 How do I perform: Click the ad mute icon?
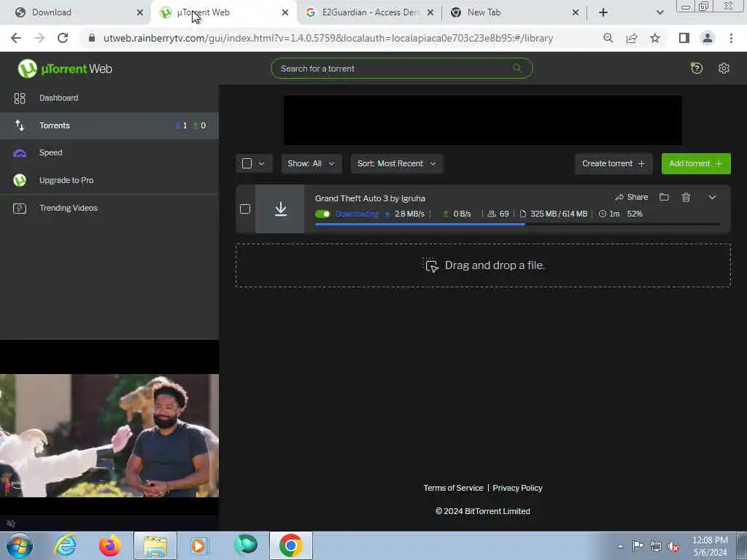pos(10,524)
